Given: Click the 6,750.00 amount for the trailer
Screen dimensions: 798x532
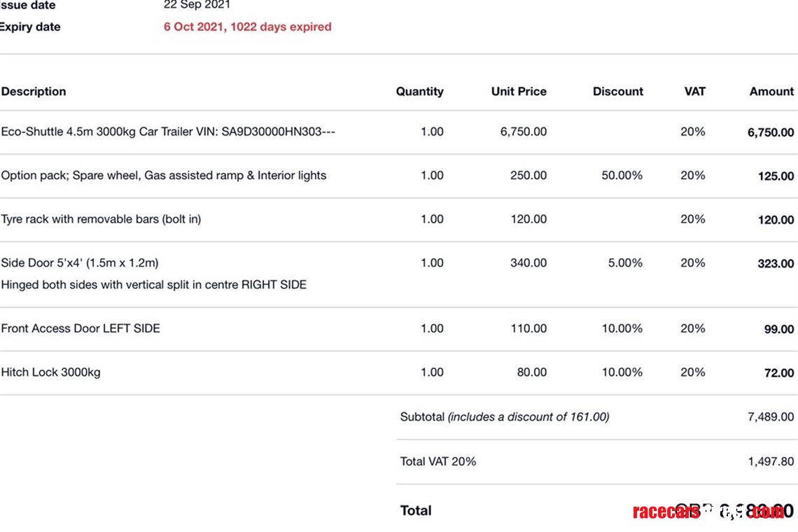Looking at the screenshot, I should pyautogui.click(x=770, y=132).
